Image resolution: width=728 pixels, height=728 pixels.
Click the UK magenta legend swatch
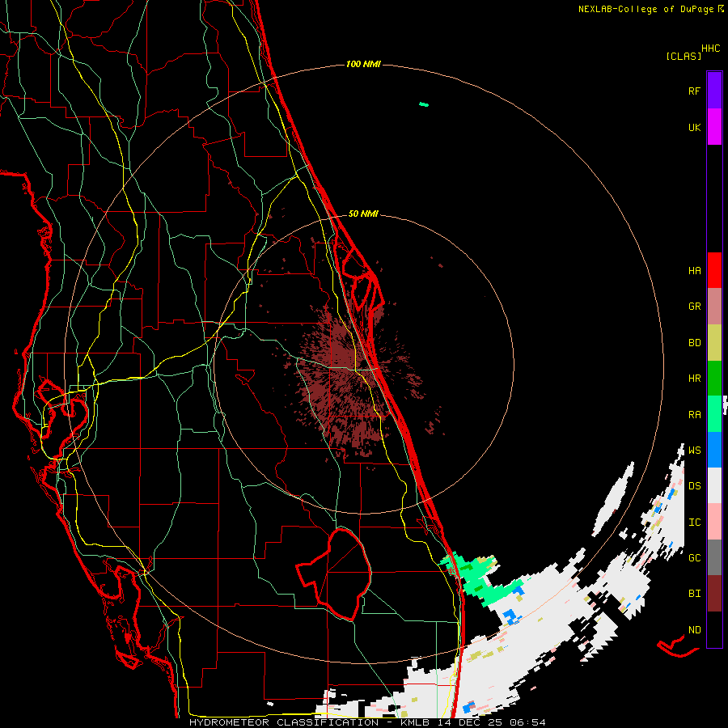714,127
